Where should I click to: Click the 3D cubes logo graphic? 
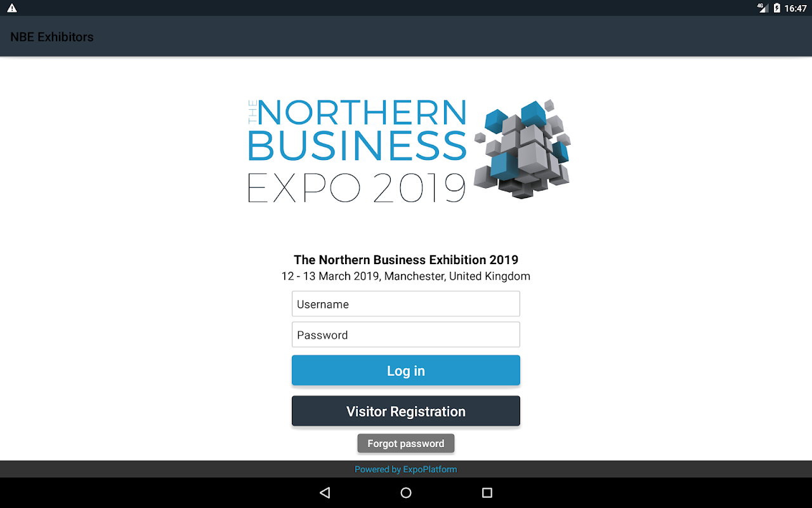coord(521,149)
